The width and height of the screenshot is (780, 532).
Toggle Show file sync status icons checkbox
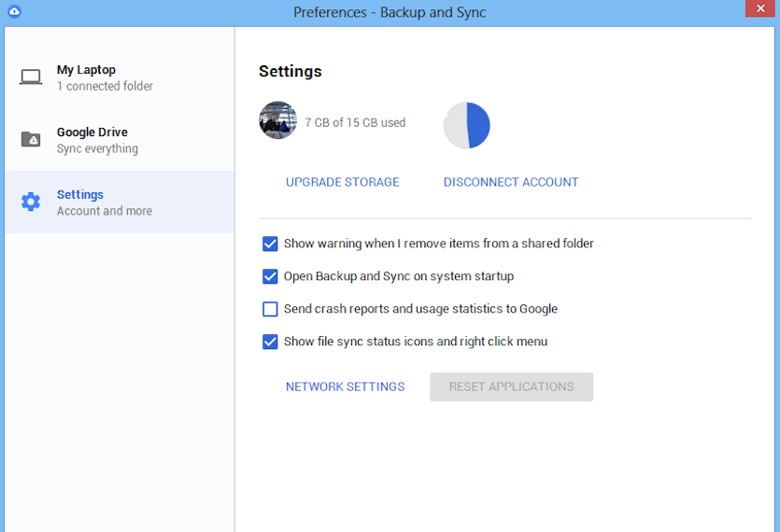tap(270, 343)
